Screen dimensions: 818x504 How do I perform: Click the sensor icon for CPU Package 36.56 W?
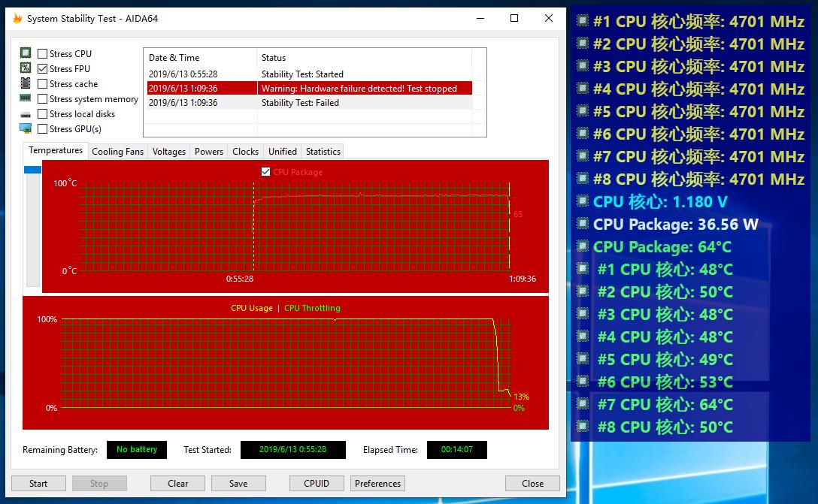tap(583, 224)
